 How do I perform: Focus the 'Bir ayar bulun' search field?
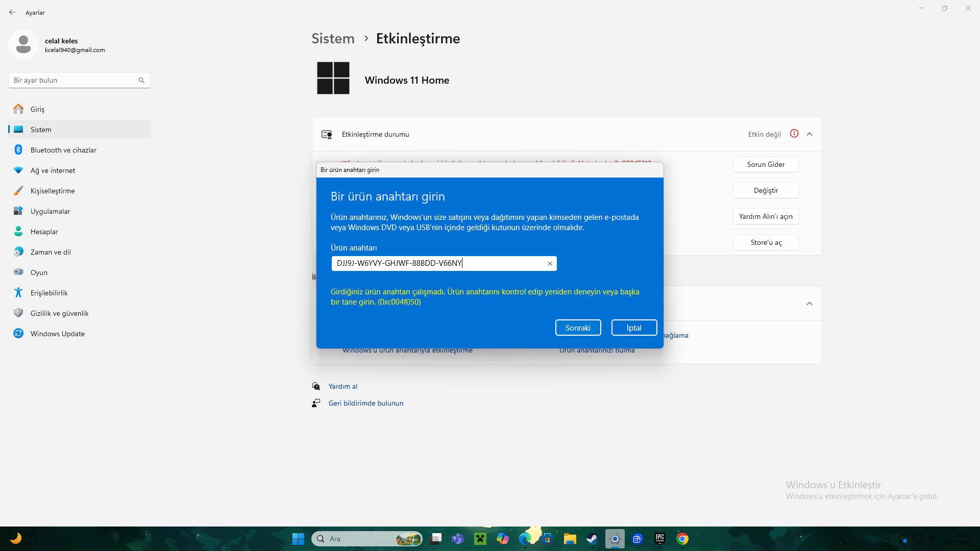click(x=80, y=80)
